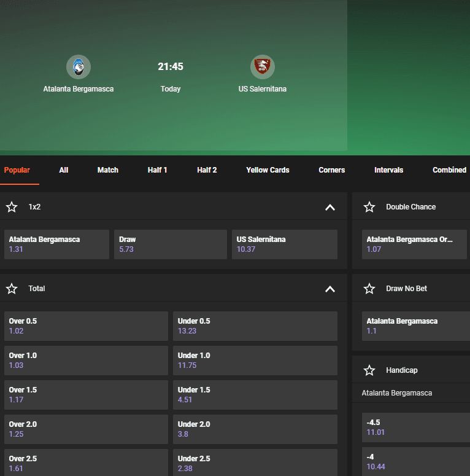470x476 pixels.
Task: Switch to the All tab
Action: tap(64, 170)
